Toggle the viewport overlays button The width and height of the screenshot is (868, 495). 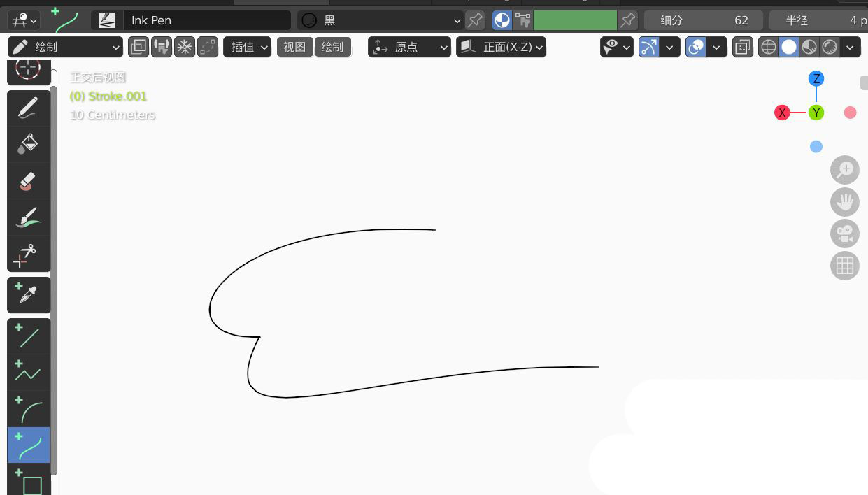696,47
